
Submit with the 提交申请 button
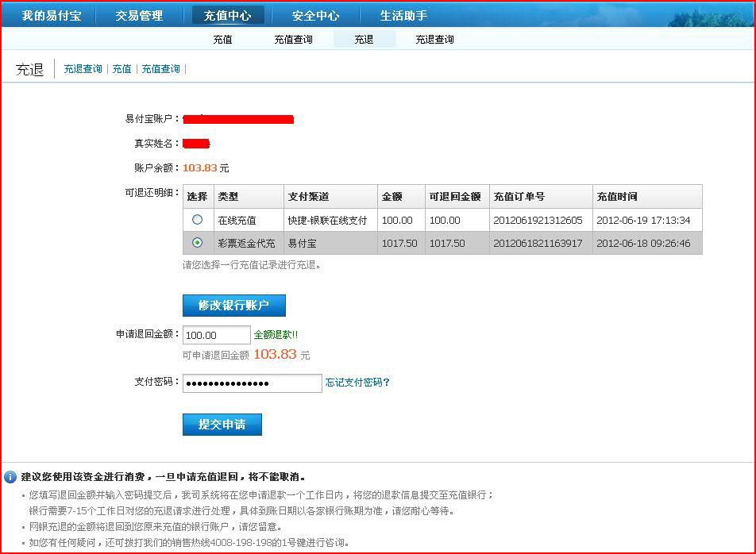click(x=222, y=425)
